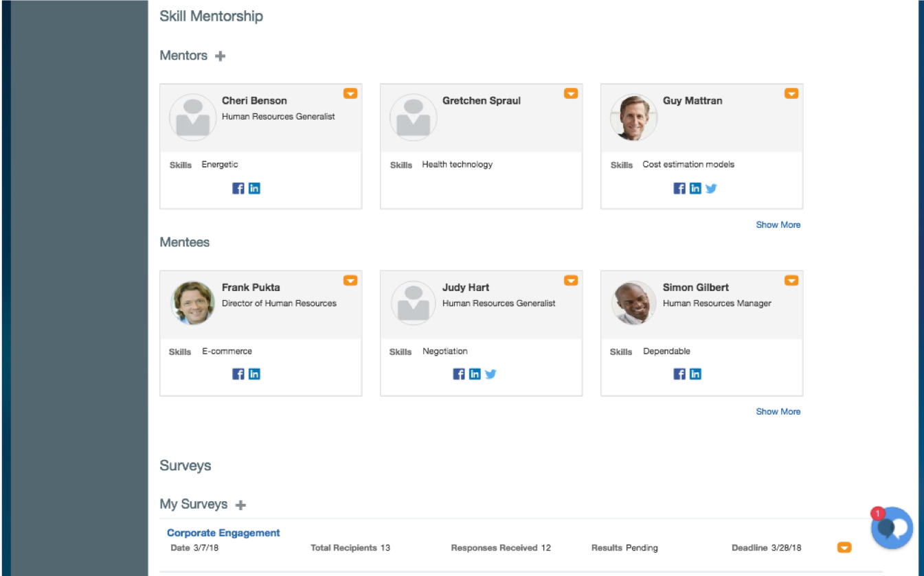Open Judy Hart's Twitter icon
Image resolution: width=924 pixels, height=576 pixels.
(x=491, y=374)
